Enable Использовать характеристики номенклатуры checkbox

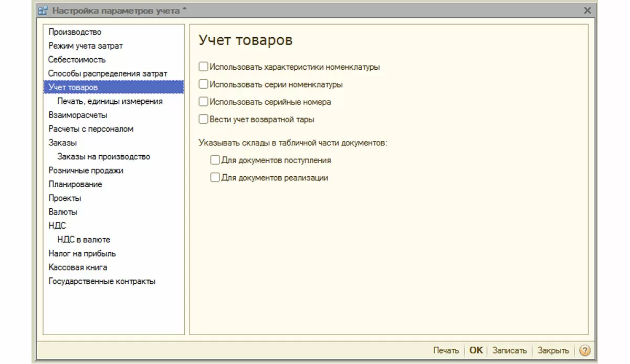point(203,67)
